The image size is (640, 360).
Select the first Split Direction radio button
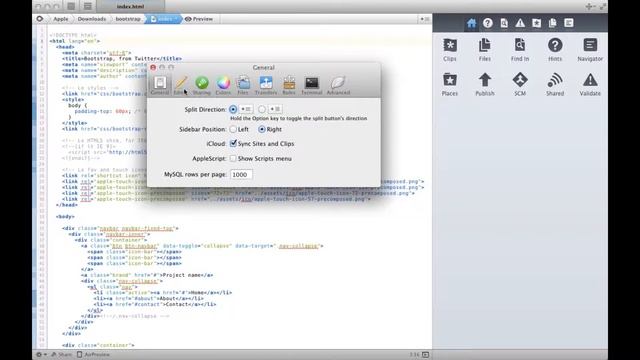pyautogui.click(x=233, y=109)
